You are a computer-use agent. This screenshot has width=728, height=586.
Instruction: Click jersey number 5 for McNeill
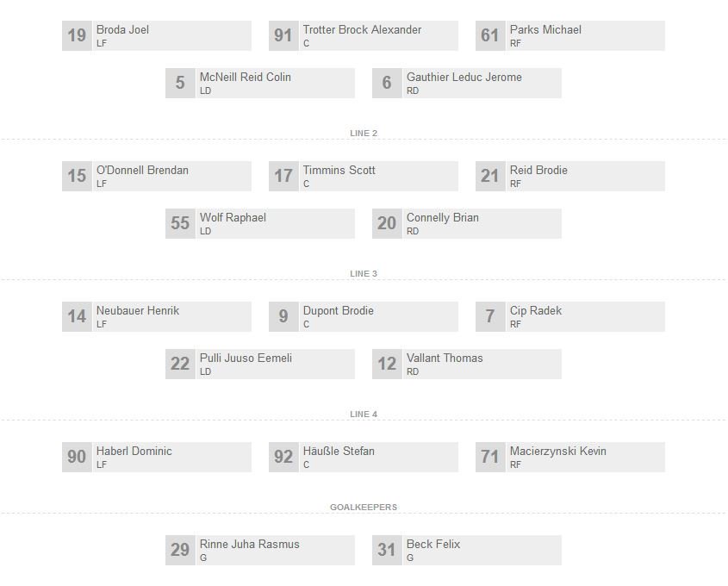pyautogui.click(x=180, y=84)
